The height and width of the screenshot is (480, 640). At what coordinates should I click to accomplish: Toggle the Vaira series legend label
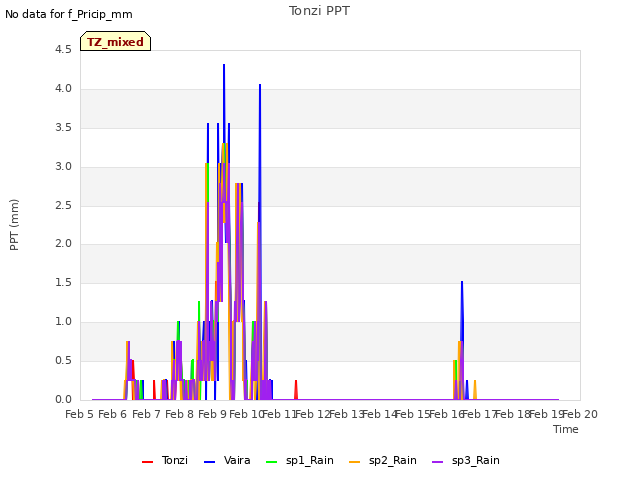coord(237,460)
